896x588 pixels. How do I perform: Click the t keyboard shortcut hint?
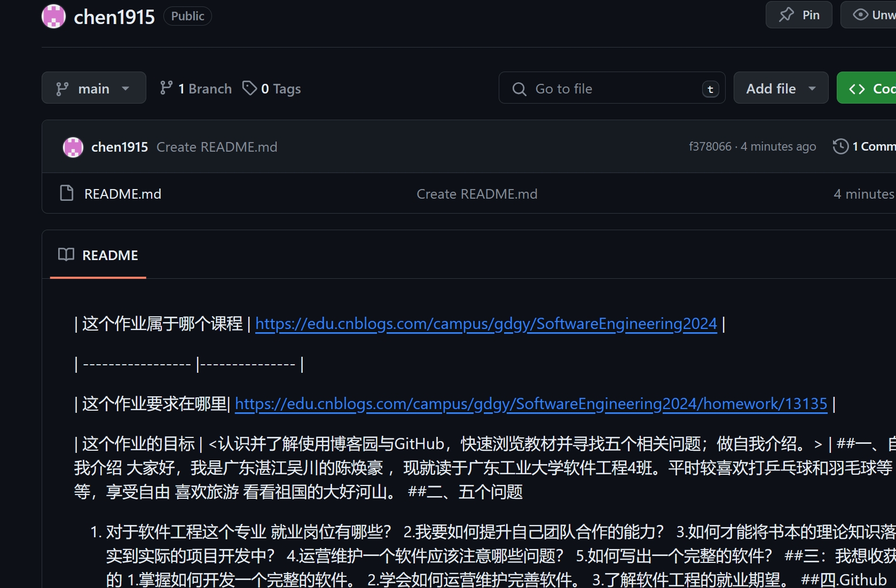pos(710,89)
